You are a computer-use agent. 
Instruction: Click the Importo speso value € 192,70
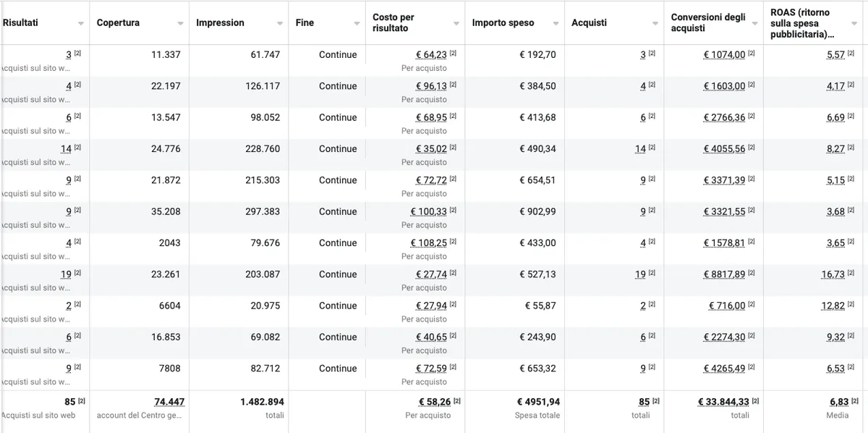point(537,55)
